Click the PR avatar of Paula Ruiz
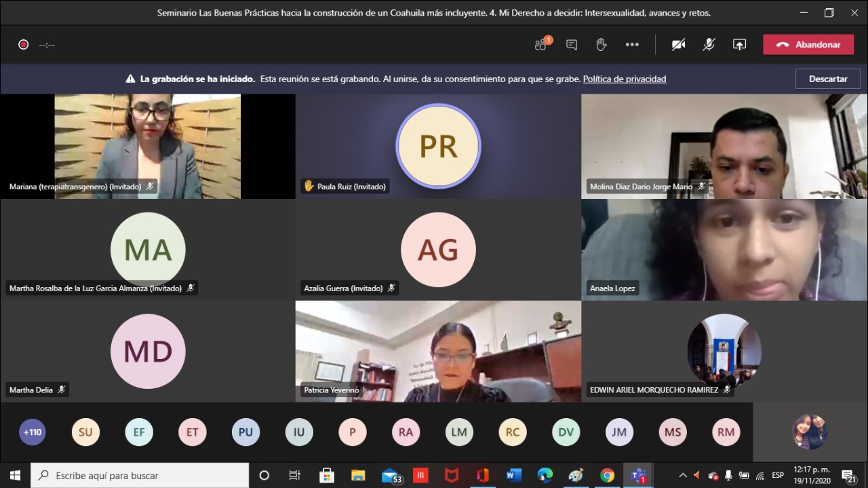The width and height of the screenshot is (868, 488). (438, 146)
